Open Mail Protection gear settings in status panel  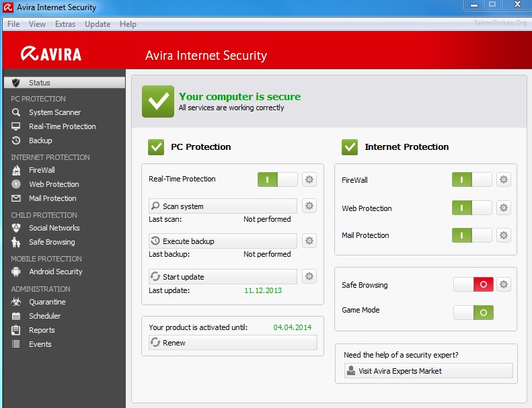[504, 235]
